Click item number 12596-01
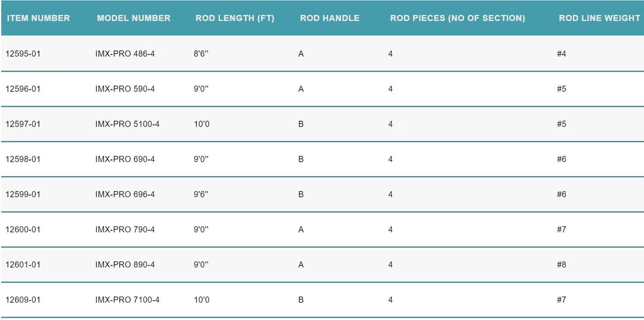This screenshot has width=644, height=320. tap(23, 89)
